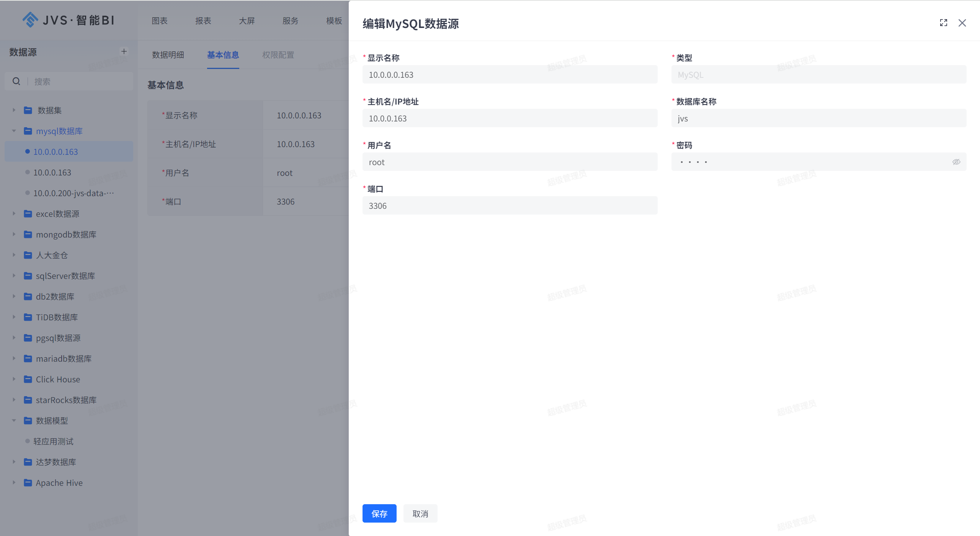Open the 服务 top menu
Viewport: 980px width, 536px height.
[291, 21]
